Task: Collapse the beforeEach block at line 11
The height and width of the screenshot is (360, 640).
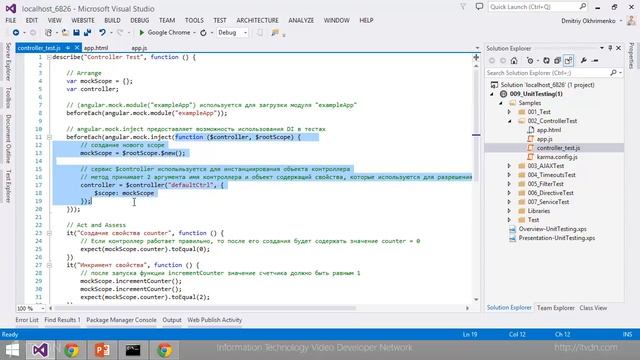Action: [x=49, y=137]
